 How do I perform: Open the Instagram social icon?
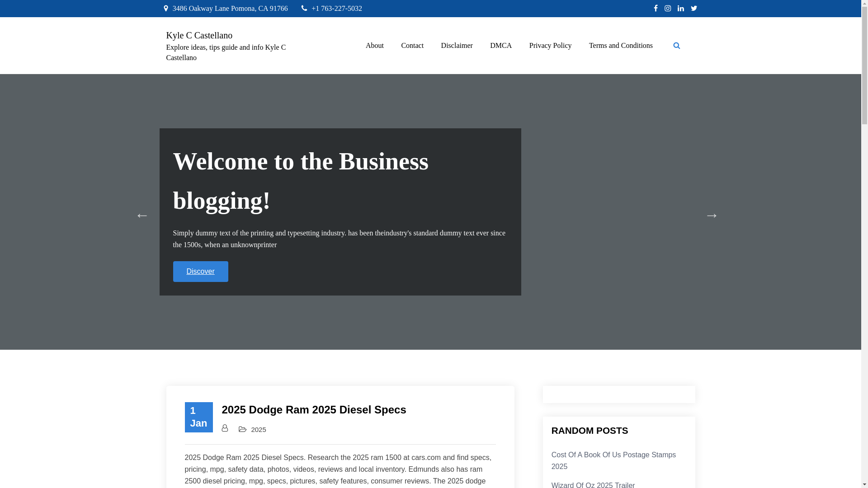point(668,8)
